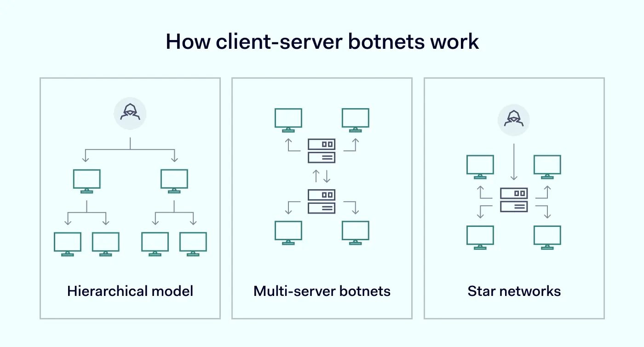Click the far-right bottom monitor in Hierarchical model
The height and width of the screenshot is (347, 644).
click(x=193, y=243)
